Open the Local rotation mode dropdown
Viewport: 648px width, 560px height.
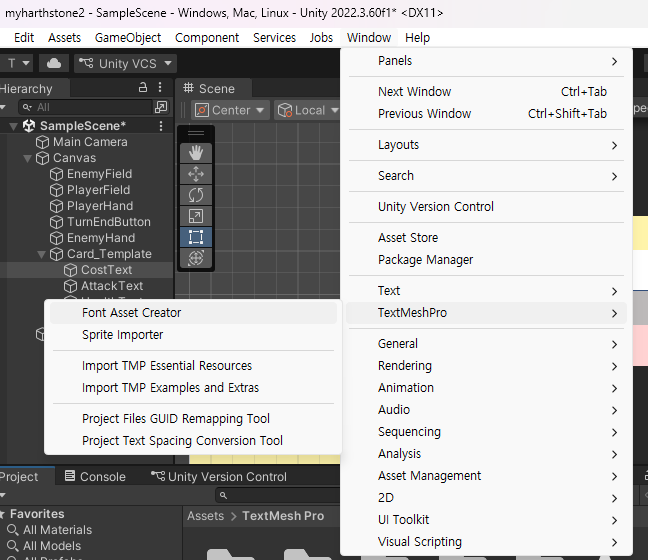coord(307,110)
